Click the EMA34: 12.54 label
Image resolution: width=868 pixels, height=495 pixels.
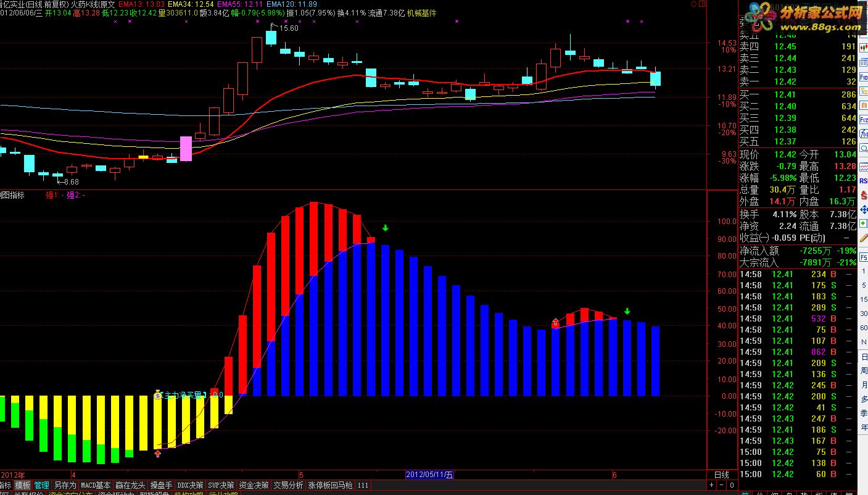(191, 4)
